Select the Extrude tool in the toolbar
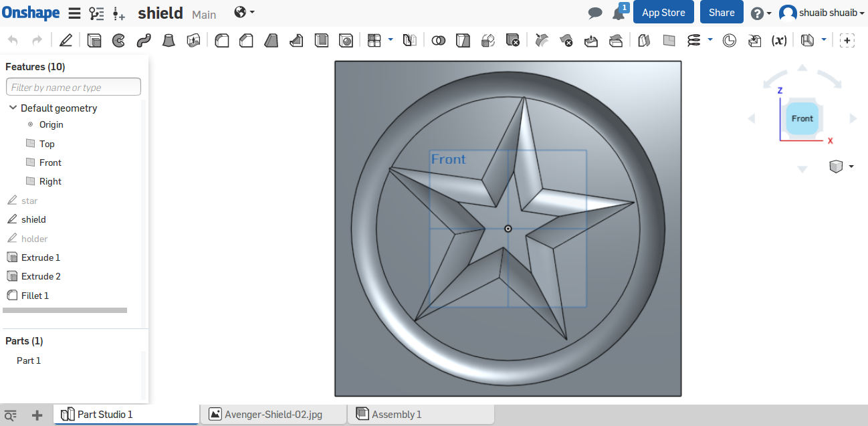 tap(94, 41)
